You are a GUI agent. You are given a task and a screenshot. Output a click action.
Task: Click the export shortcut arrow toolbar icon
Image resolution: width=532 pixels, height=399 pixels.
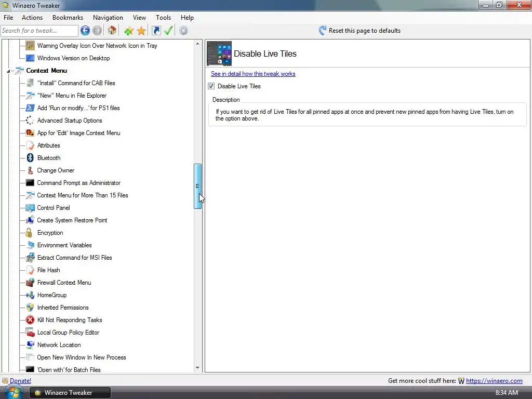[x=156, y=31]
